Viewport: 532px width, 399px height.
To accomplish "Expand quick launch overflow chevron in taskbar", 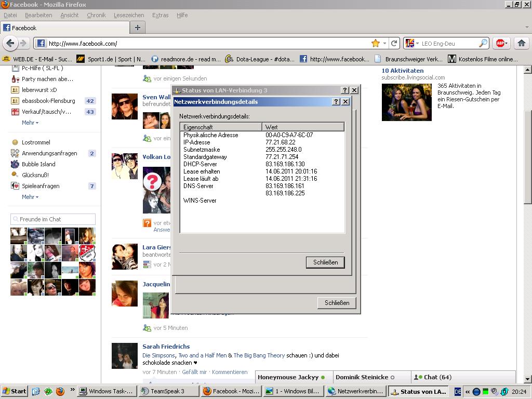I will [x=72, y=390].
